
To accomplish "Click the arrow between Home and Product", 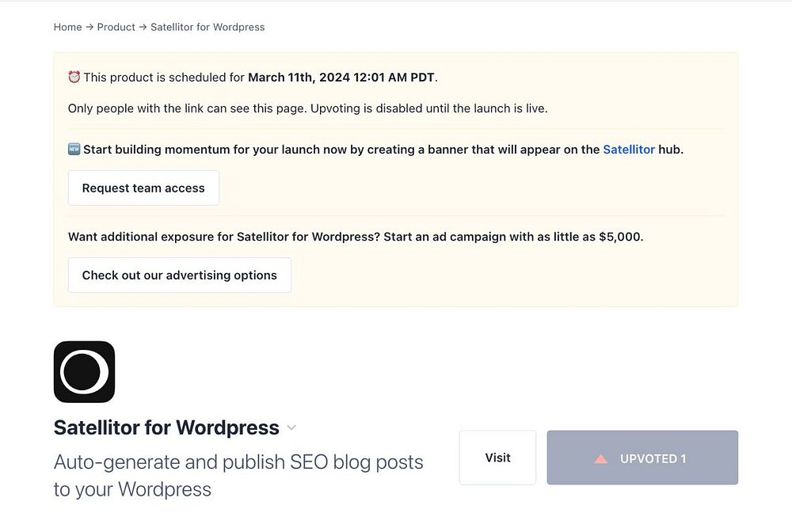I will pos(89,27).
